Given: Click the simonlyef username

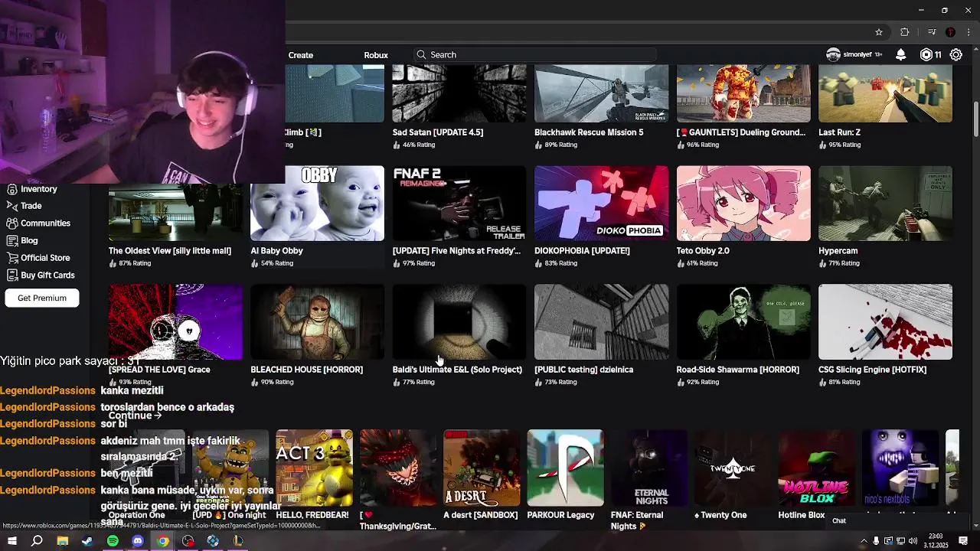Looking at the screenshot, I should point(857,55).
